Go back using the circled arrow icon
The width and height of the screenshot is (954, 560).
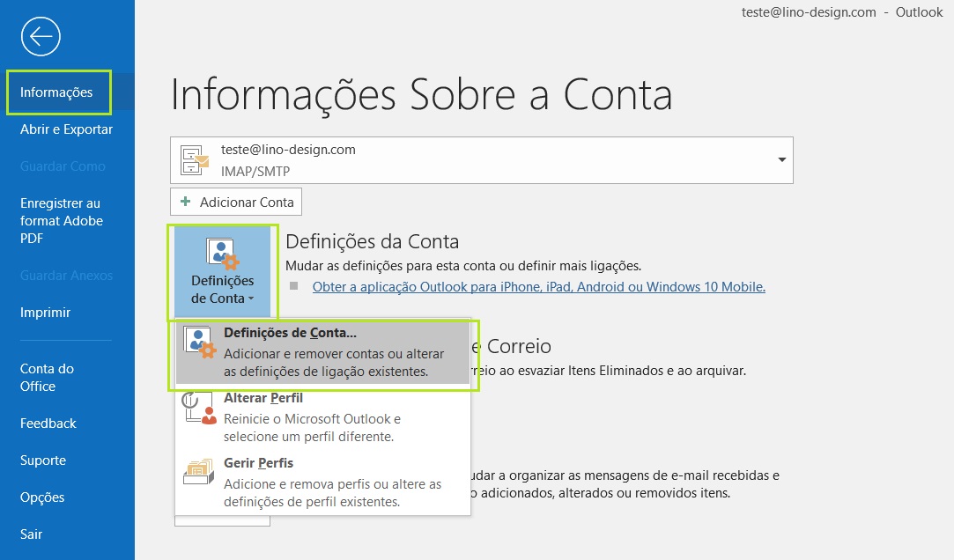(41, 36)
